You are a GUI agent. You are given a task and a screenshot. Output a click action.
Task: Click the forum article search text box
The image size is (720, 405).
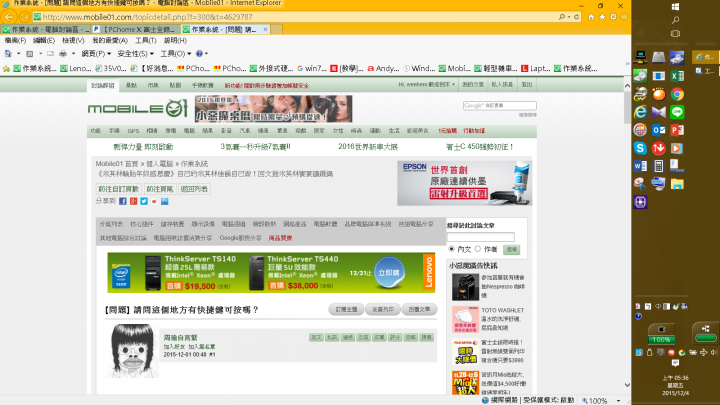480,236
